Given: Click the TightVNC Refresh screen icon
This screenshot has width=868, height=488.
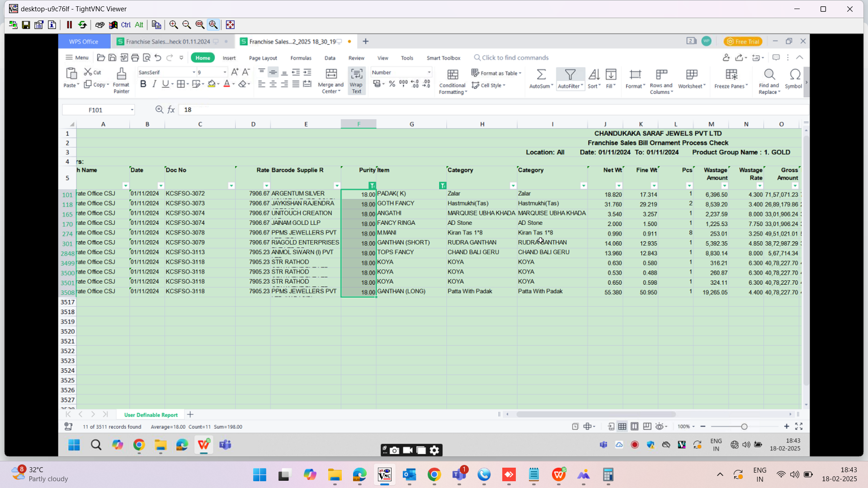Looking at the screenshot, I should (x=82, y=25).
